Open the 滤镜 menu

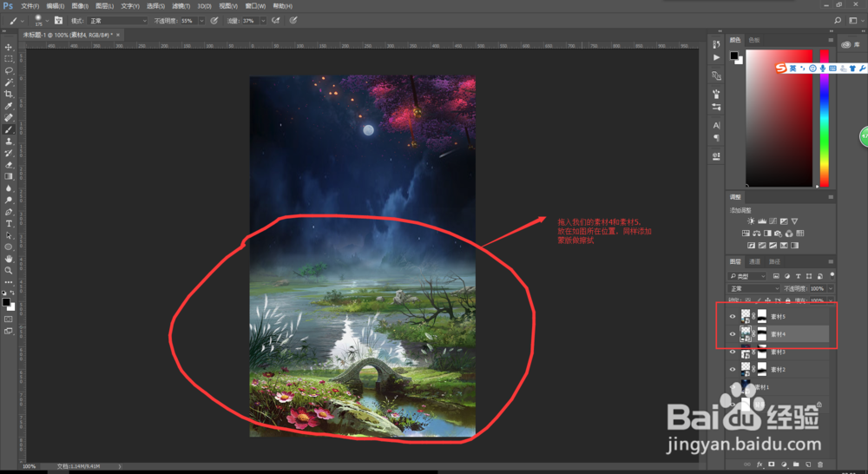click(181, 6)
